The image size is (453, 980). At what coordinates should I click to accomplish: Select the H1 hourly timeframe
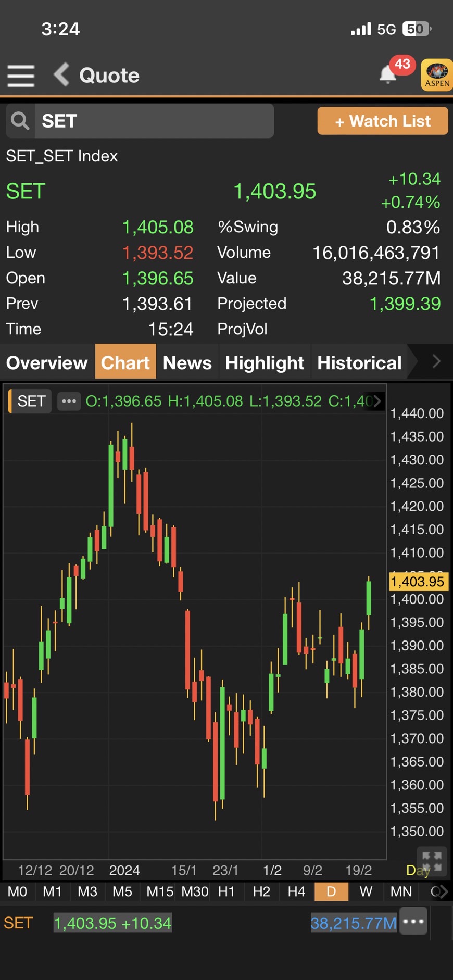pyautogui.click(x=226, y=891)
